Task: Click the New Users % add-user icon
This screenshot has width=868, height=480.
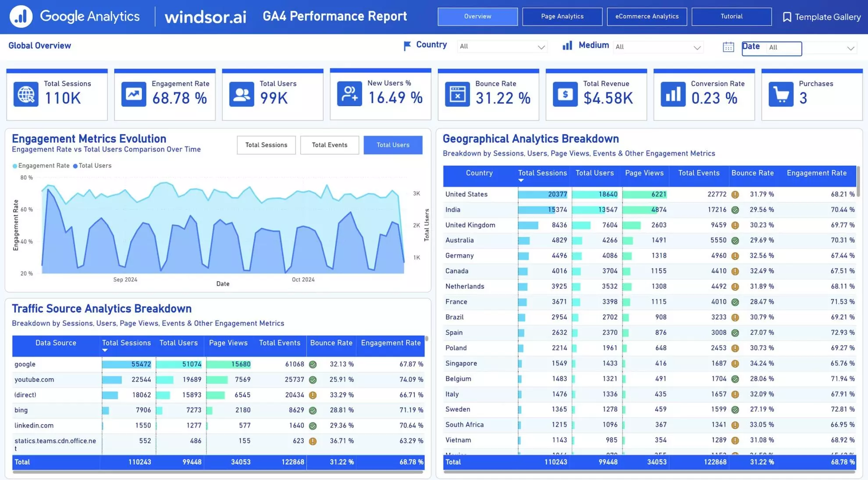Action: [349, 93]
